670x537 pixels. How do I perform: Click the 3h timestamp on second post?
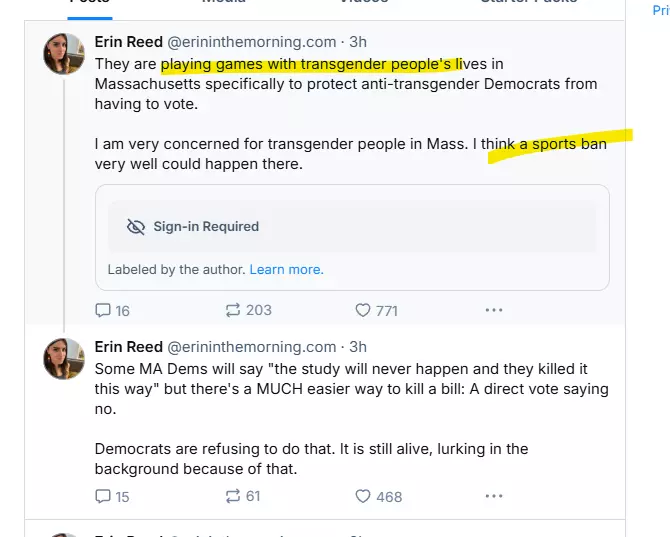pyautogui.click(x=358, y=347)
